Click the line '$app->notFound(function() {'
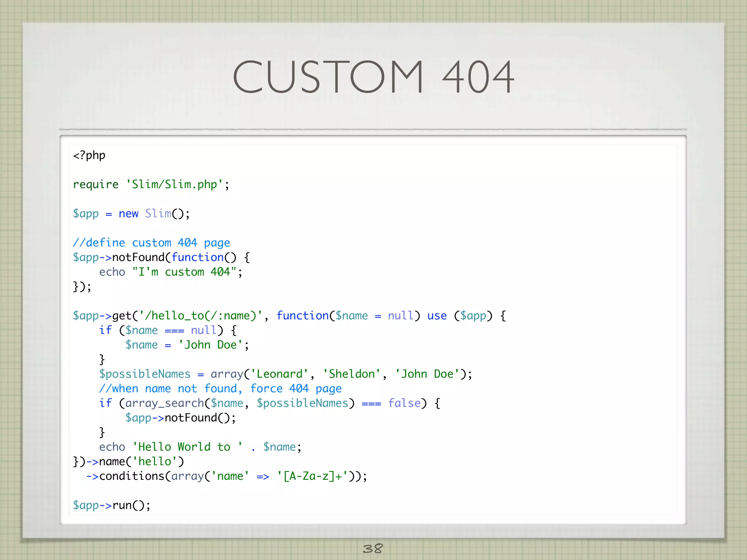Screen dimensions: 747x560 tap(162, 257)
